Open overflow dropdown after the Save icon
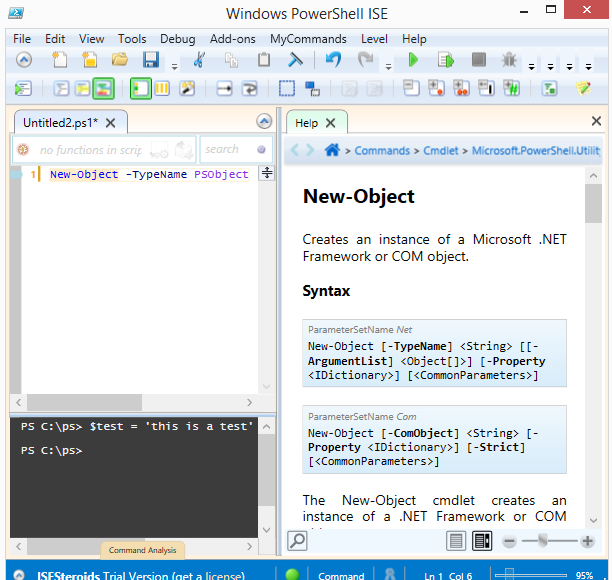 174,67
